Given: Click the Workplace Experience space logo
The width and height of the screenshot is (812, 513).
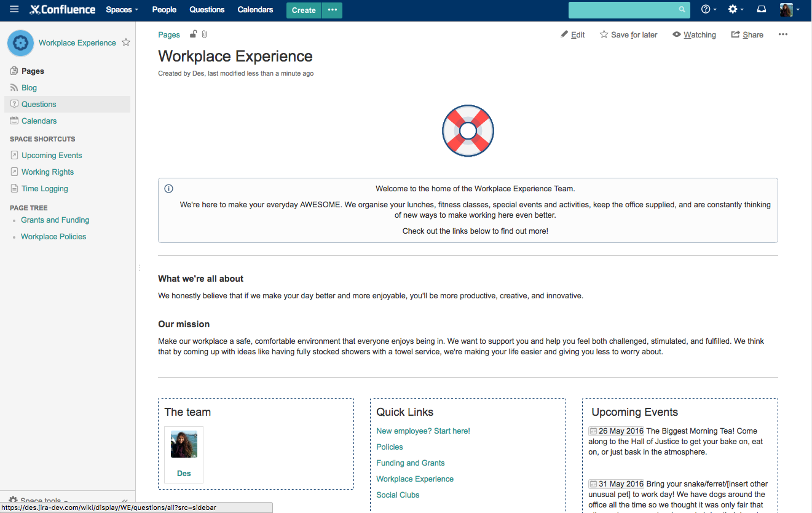Looking at the screenshot, I should (20, 43).
